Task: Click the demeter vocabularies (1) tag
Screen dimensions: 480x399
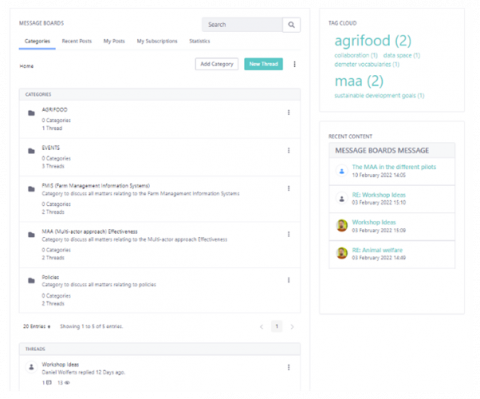Action: click(x=367, y=64)
